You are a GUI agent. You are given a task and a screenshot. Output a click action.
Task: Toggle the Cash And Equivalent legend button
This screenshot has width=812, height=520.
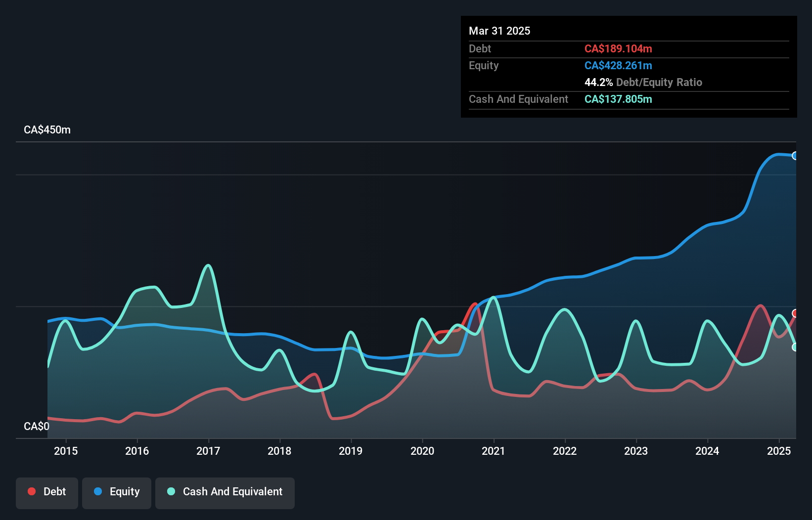point(225,493)
